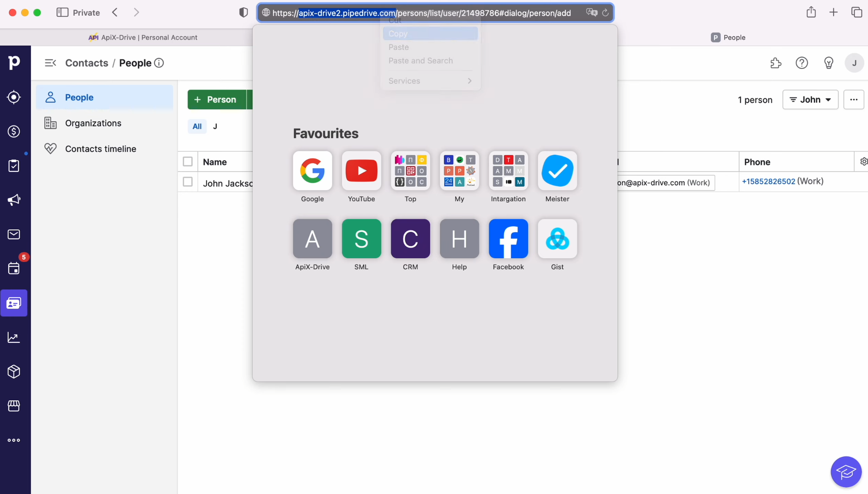Screen dimensions: 868x494
Task: Click the phone number link +15852826502
Action: (x=768, y=181)
